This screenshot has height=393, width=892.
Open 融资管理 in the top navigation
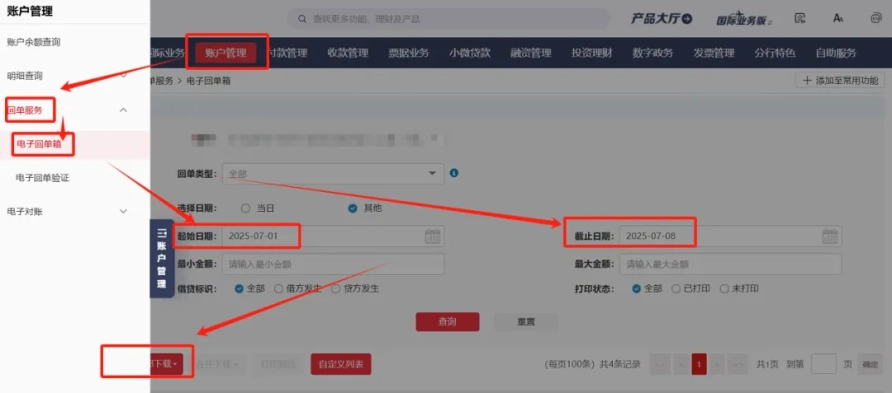coord(531,53)
